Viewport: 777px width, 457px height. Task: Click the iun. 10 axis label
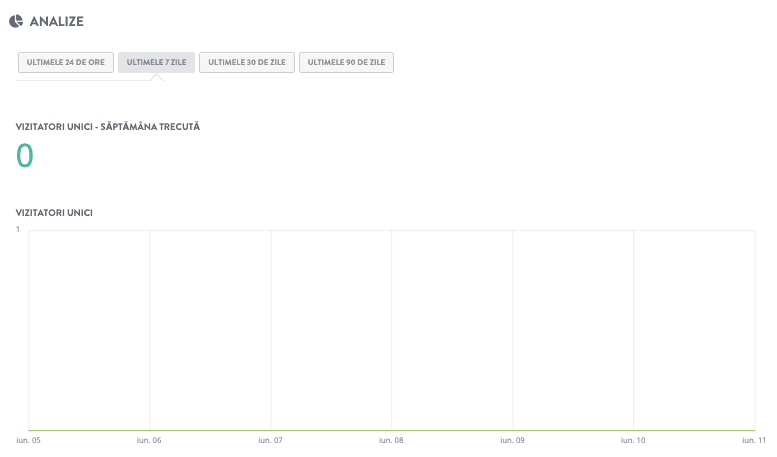633,440
